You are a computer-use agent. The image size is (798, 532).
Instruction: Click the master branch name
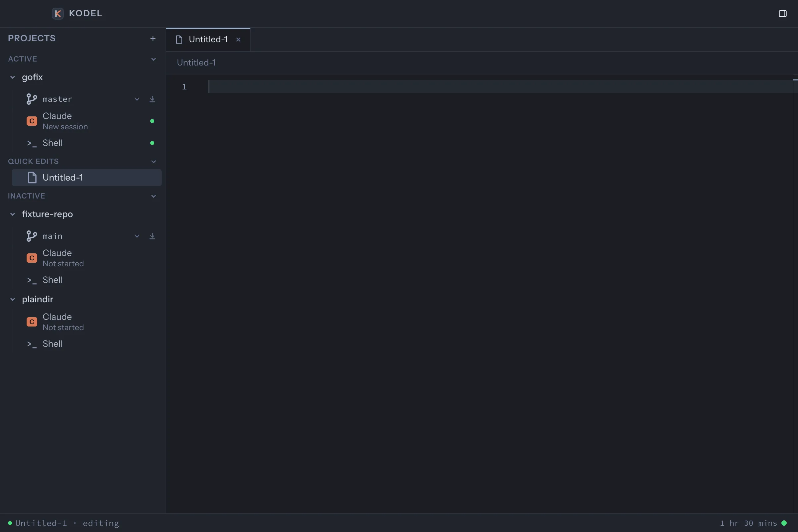pos(57,99)
